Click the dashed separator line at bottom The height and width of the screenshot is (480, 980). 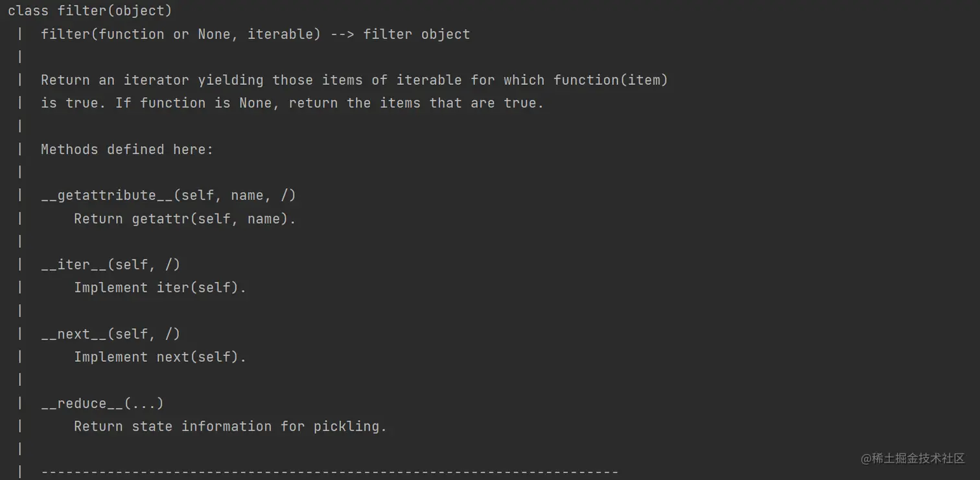[330, 472]
